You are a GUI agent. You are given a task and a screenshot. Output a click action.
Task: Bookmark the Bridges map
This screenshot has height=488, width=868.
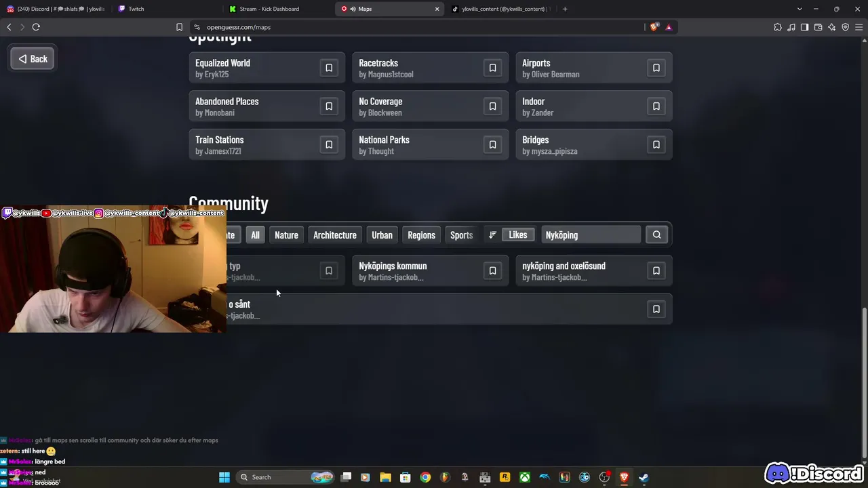pyautogui.click(x=656, y=144)
